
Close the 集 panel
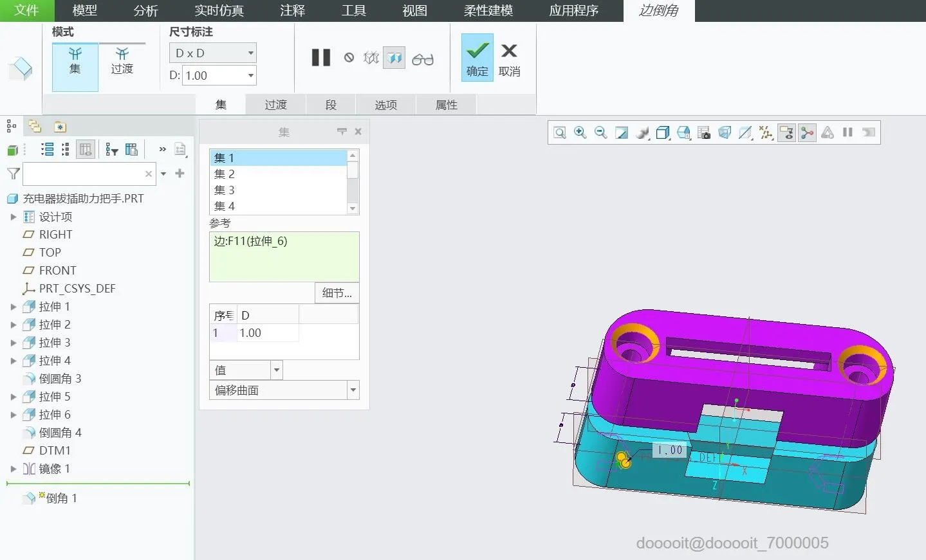pyautogui.click(x=358, y=132)
